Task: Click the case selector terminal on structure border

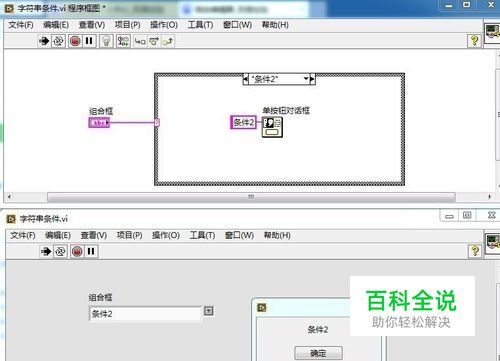Action: click(157, 122)
